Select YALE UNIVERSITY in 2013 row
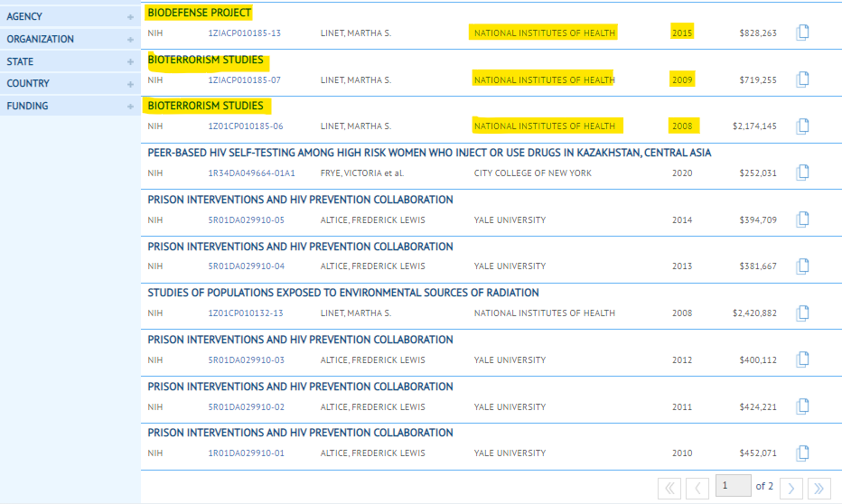Screen dimensions: 842x504 tap(510, 266)
